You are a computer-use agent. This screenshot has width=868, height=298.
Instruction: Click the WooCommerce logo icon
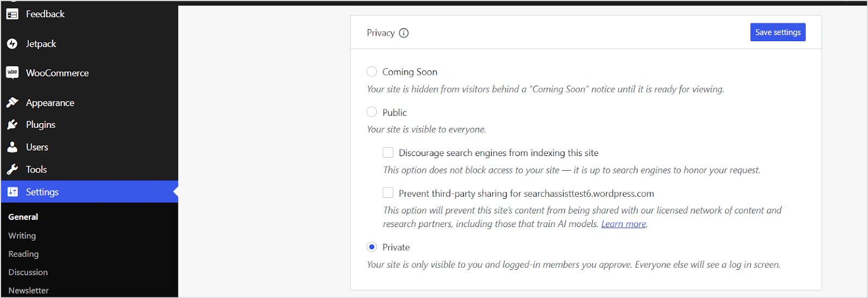click(x=12, y=73)
